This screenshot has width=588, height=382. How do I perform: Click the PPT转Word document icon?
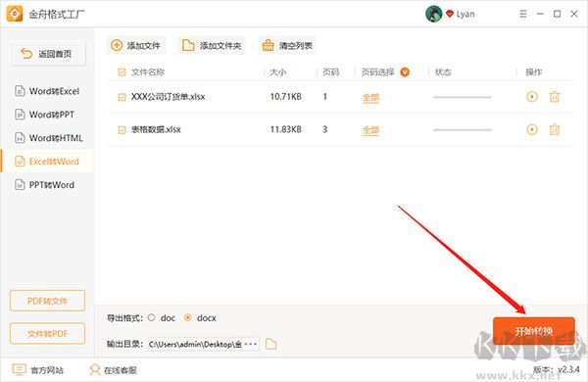(x=20, y=185)
